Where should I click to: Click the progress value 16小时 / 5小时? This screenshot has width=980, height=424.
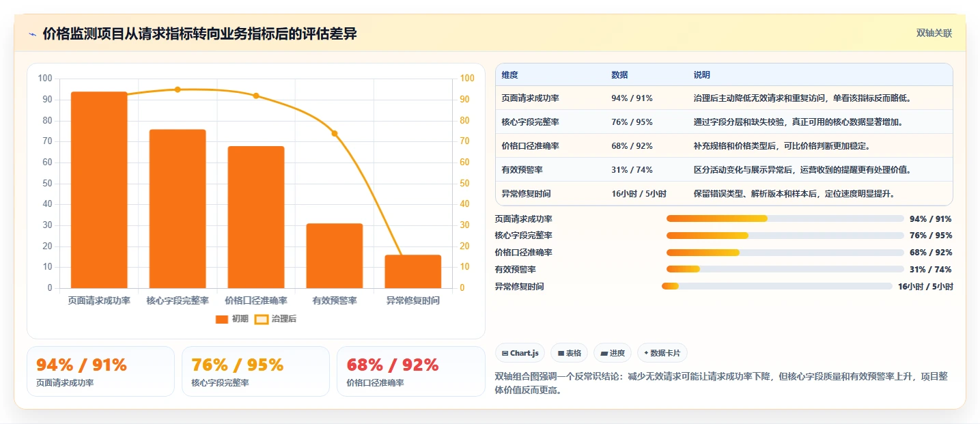pyautogui.click(x=925, y=286)
